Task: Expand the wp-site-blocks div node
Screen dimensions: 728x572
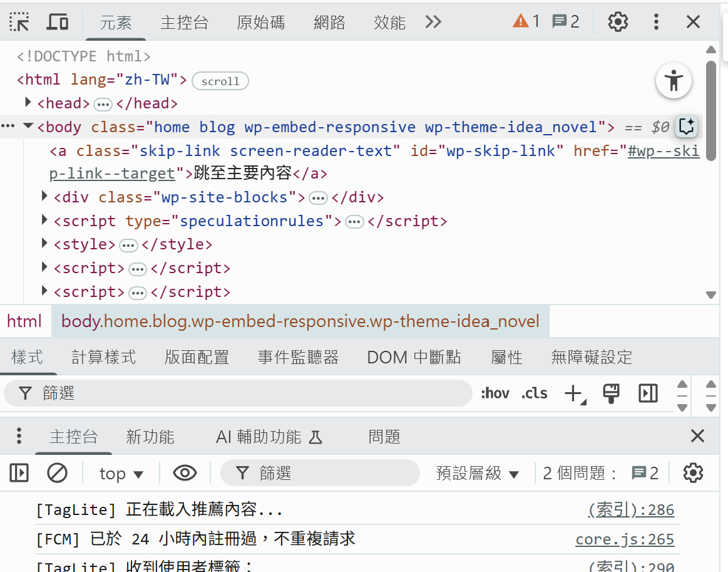Action: 44,197
